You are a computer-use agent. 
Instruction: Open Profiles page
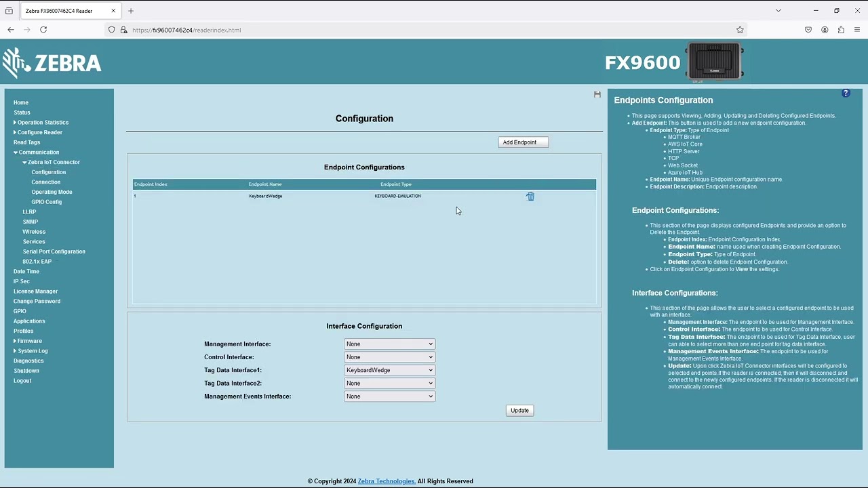(x=23, y=331)
